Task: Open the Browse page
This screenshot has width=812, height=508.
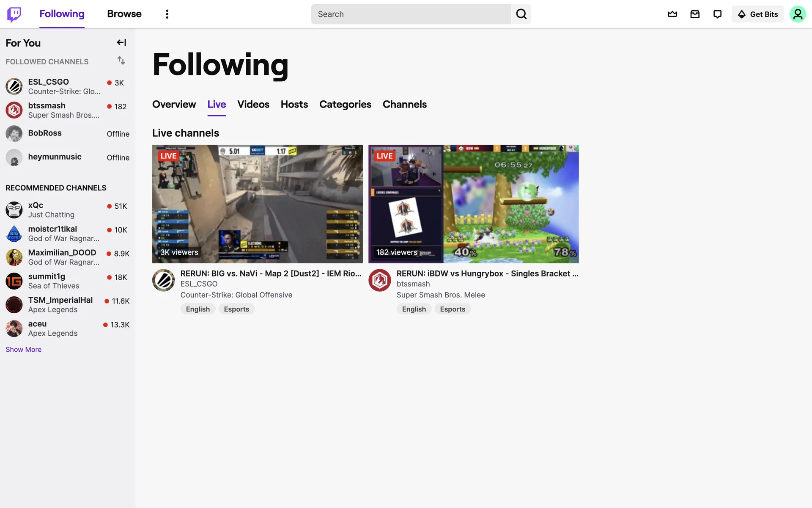Action: pyautogui.click(x=124, y=14)
